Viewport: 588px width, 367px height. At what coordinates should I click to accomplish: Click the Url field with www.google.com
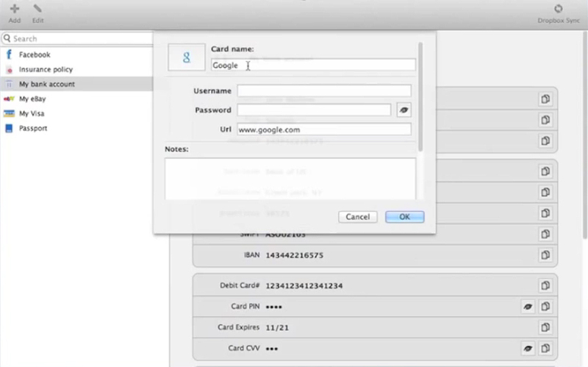[x=324, y=129]
